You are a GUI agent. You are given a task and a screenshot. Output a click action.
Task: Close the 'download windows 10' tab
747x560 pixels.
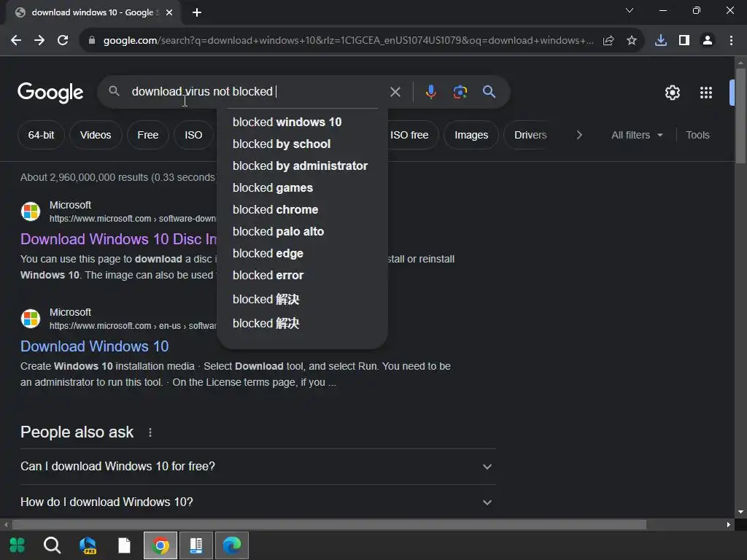pos(169,12)
